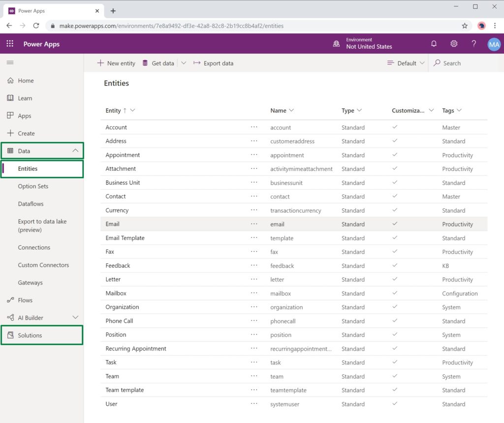The height and width of the screenshot is (423, 504).
Task: Open Learn in the sidebar
Action: [x=42, y=98]
